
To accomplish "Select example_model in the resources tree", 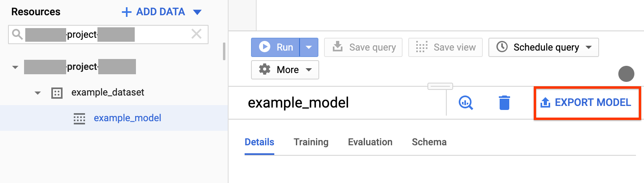I will [127, 118].
